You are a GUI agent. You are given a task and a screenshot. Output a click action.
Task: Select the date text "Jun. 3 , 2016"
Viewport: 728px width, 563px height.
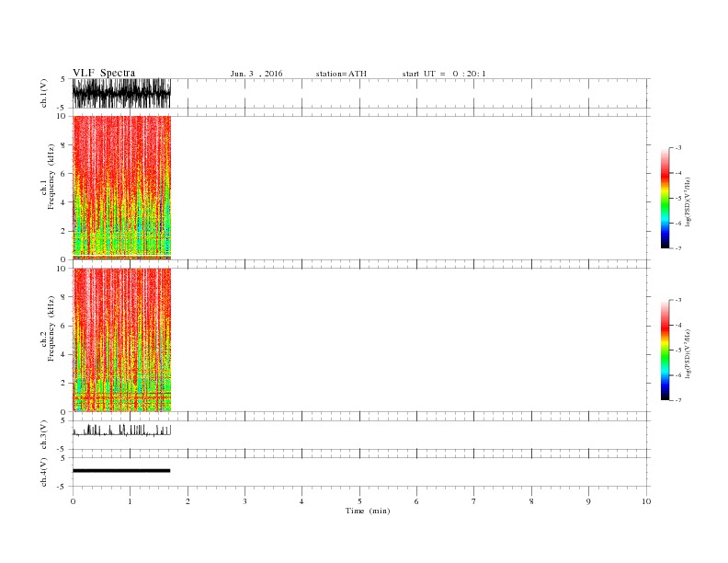click(x=256, y=74)
